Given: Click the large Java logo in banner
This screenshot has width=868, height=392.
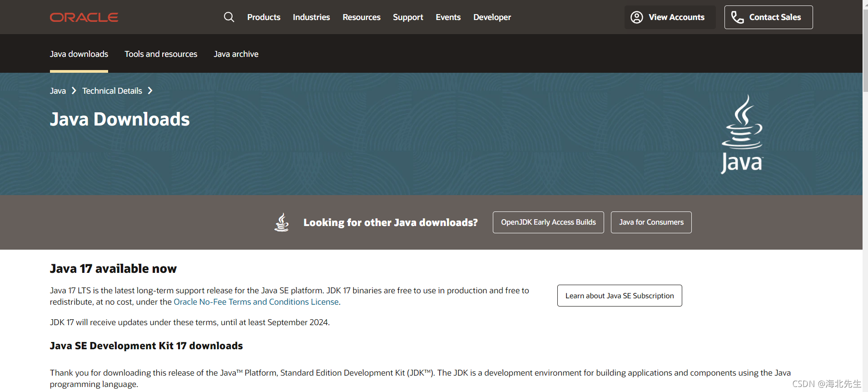Looking at the screenshot, I should pos(742,134).
